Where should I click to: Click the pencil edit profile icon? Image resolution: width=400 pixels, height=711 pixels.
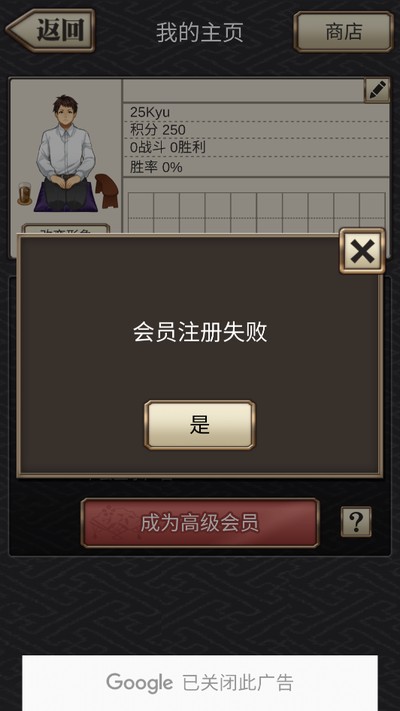pyautogui.click(x=377, y=90)
